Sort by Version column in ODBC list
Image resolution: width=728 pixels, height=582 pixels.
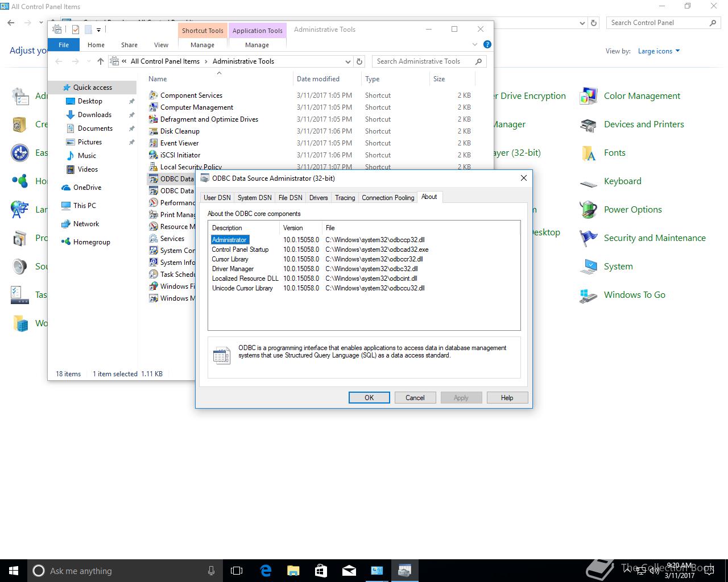coord(301,228)
